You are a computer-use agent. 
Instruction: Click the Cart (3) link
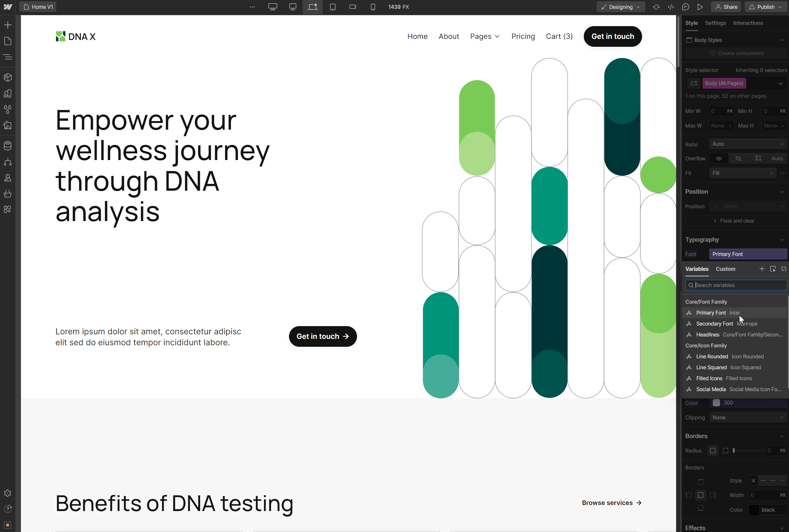[x=559, y=36]
